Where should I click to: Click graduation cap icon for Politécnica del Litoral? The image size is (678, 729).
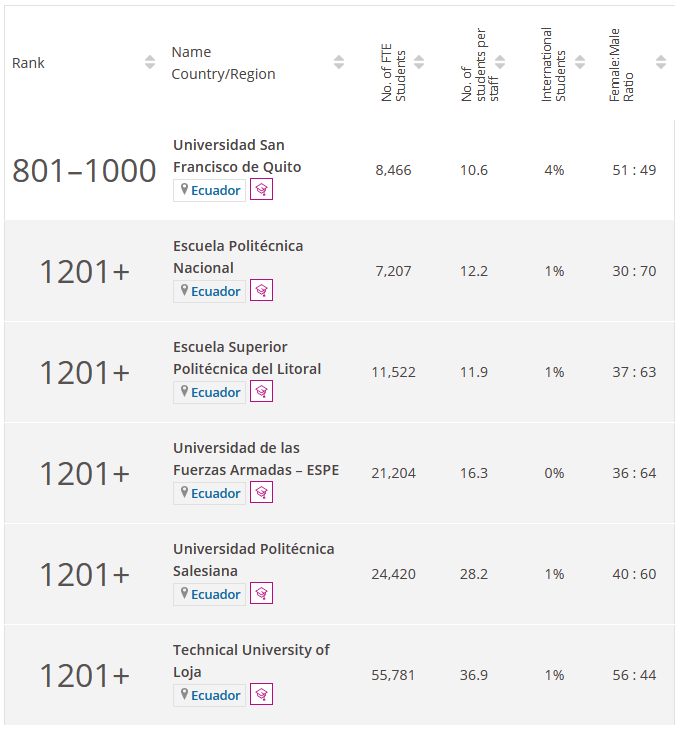261,391
